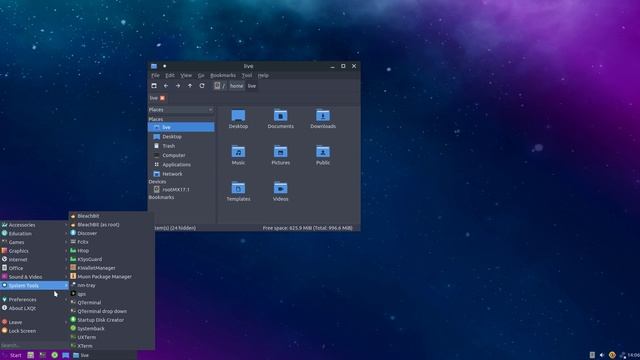
Task: Launch QTerminal drop down
Action: tap(111, 311)
